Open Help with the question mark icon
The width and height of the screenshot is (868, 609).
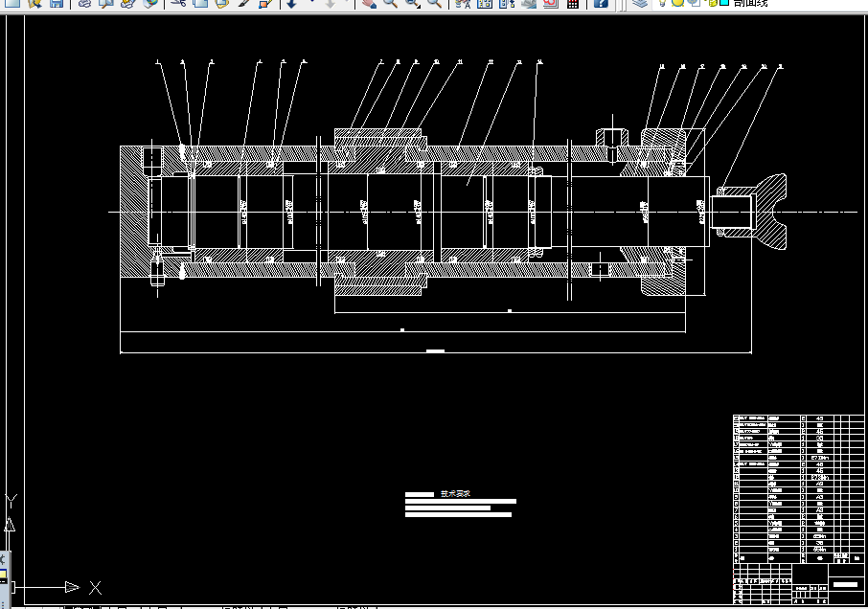pos(601,3)
